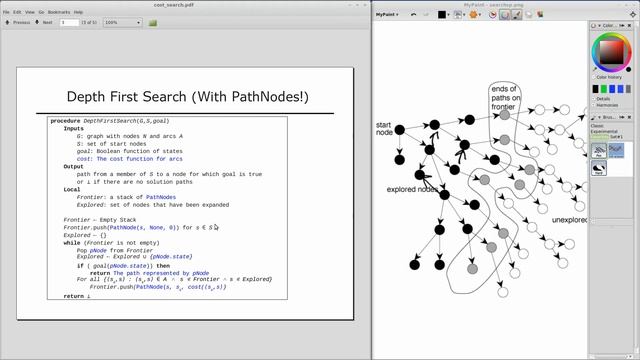Click the red circular toolbar icon in MyPaint

(x=493, y=15)
